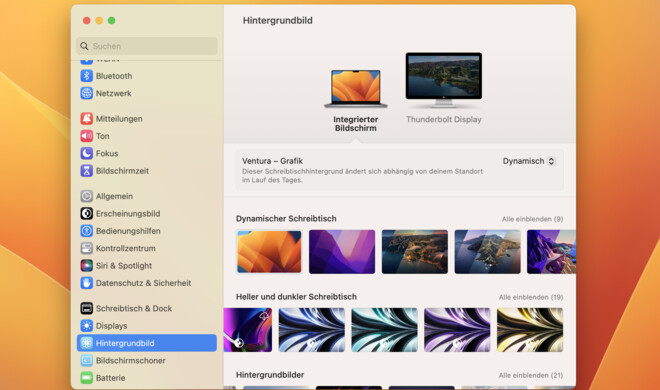This screenshot has width=660, height=390.
Task: Open the Dynamisch mode dropdown
Action: click(x=529, y=161)
